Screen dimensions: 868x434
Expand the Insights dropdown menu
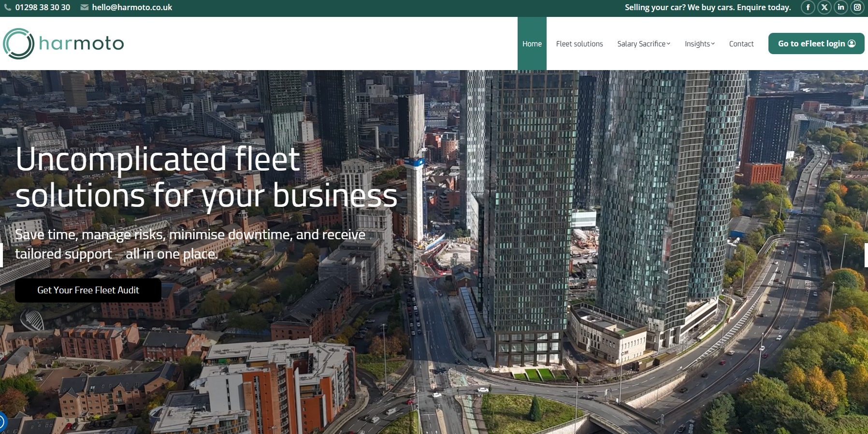699,44
